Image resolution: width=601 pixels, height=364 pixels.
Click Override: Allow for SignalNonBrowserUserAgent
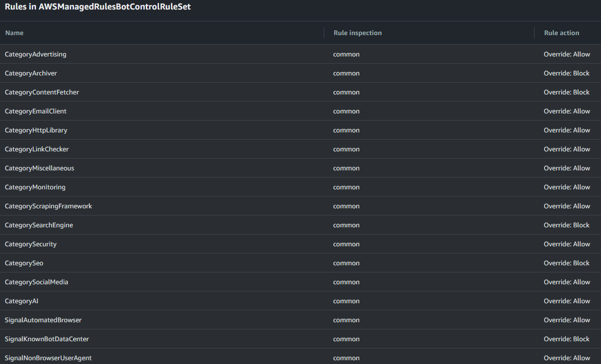click(567, 358)
